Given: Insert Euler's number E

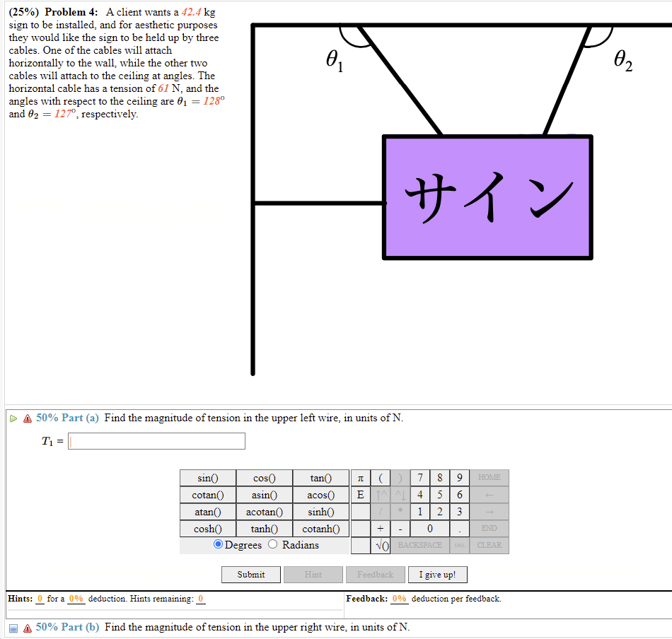Looking at the screenshot, I should tap(361, 494).
